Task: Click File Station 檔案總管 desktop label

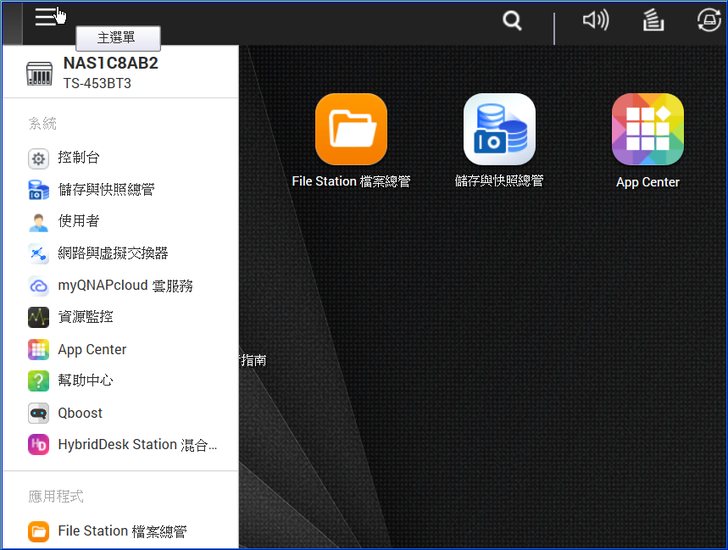Action: pos(351,181)
